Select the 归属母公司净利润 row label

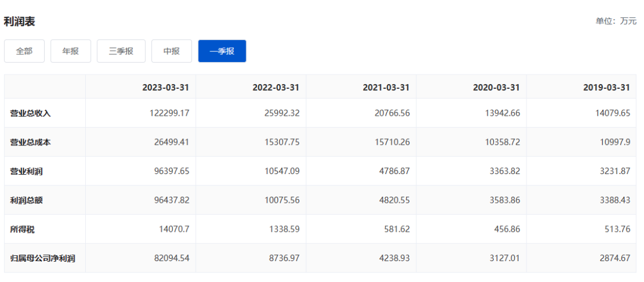pyautogui.click(x=43, y=259)
